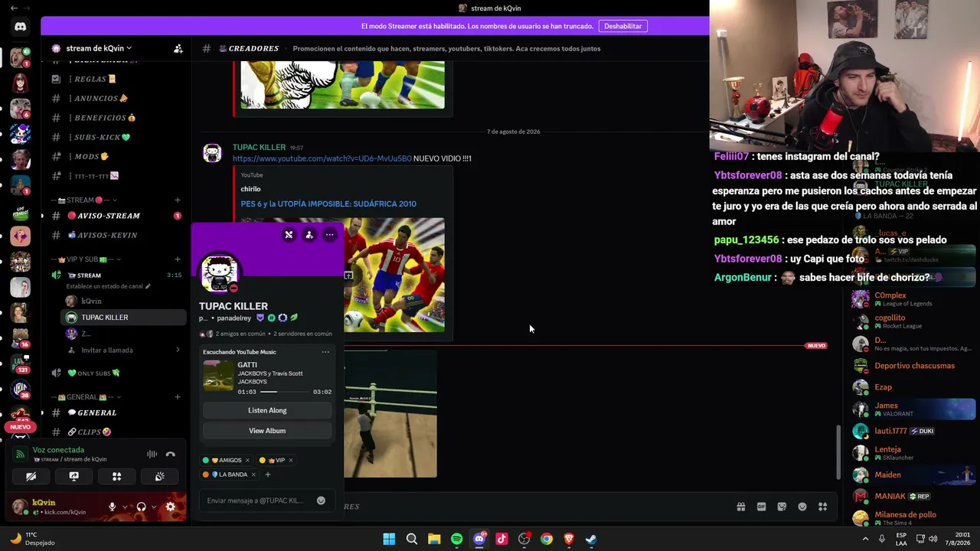Collapse the GENERAL category
980x551 pixels.
click(x=86, y=397)
